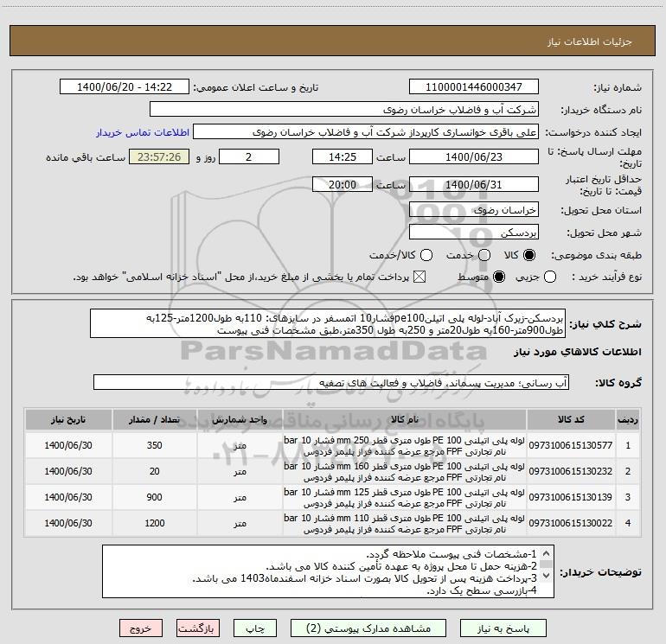Toggle the Islamic treasury payment checkbox

pyautogui.click(x=419, y=277)
